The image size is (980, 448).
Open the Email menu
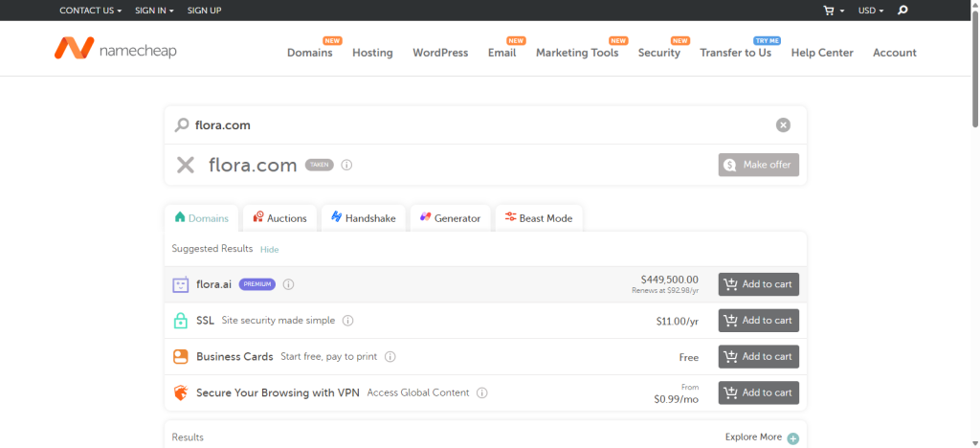pyautogui.click(x=501, y=53)
